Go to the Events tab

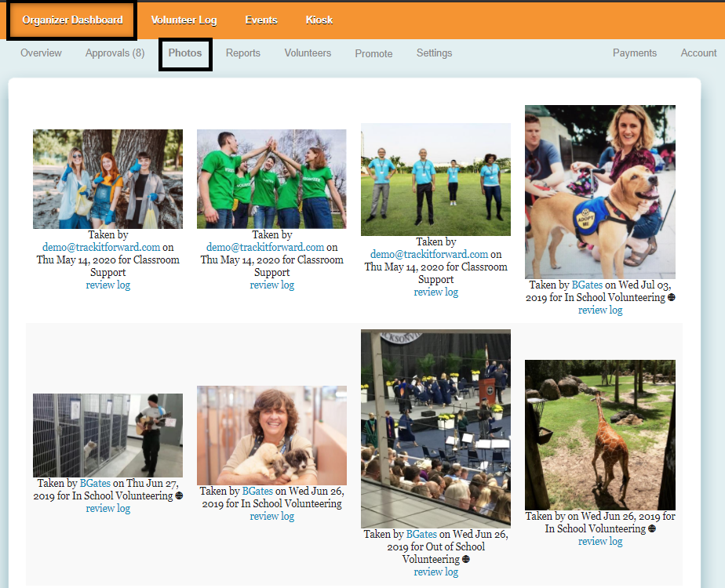[261, 20]
